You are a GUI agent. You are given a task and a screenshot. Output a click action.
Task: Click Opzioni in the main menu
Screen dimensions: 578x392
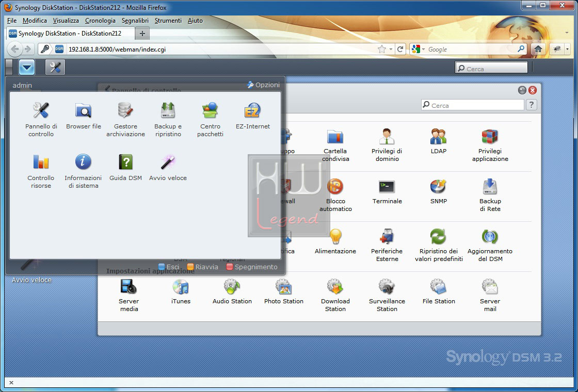264,85
